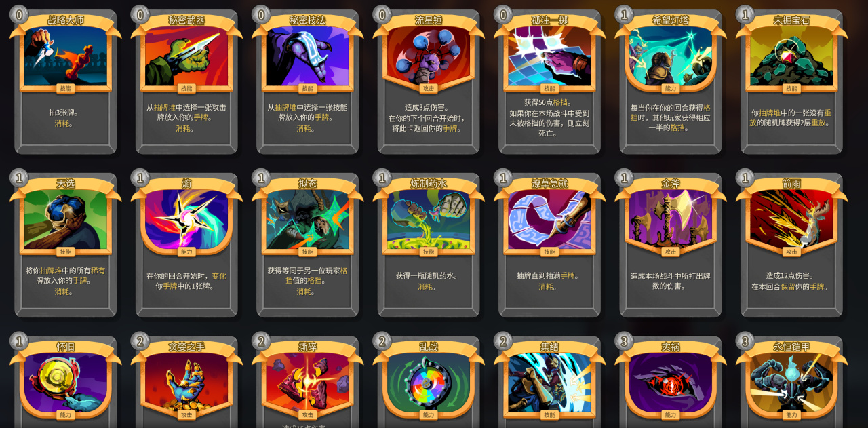Image resolution: width=868 pixels, height=428 pixels.
Task: Select the 战略大师 card artwork
Action: pyautogui.click(x=66, y=57)
